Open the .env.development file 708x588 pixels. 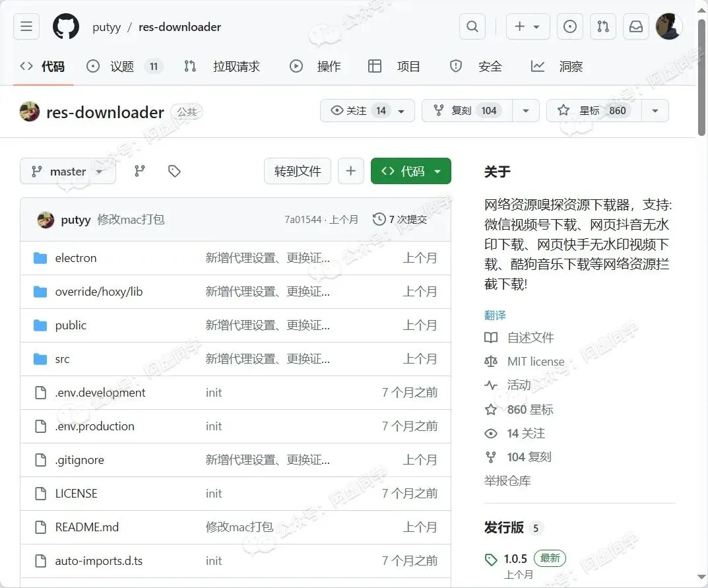100,393
